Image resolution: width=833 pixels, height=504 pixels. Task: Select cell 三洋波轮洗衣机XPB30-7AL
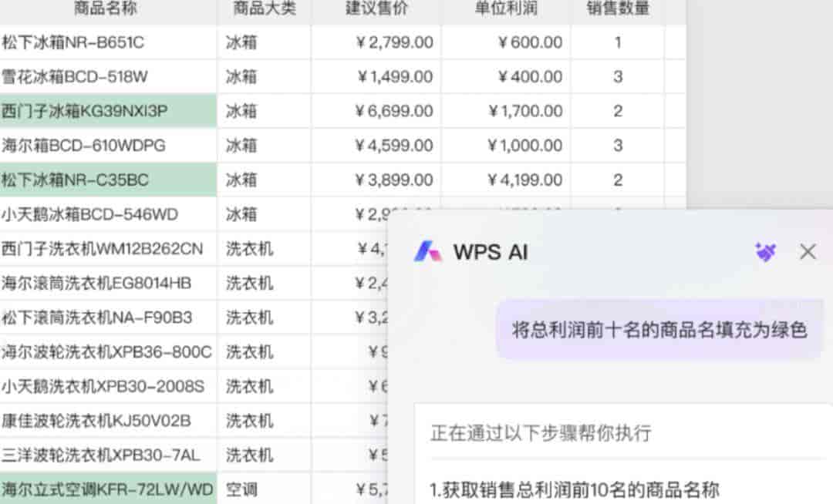(108, 455)
